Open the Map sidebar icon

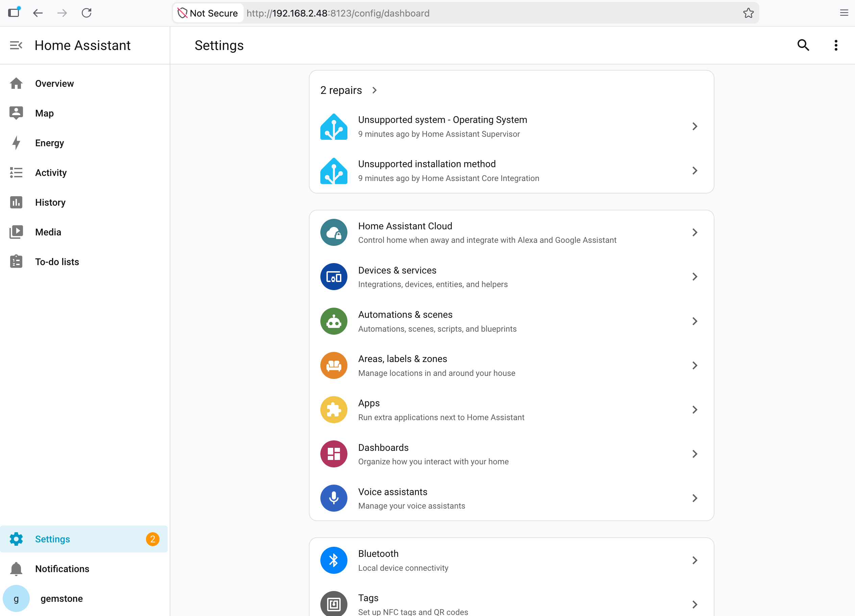[x=16, y=113]
